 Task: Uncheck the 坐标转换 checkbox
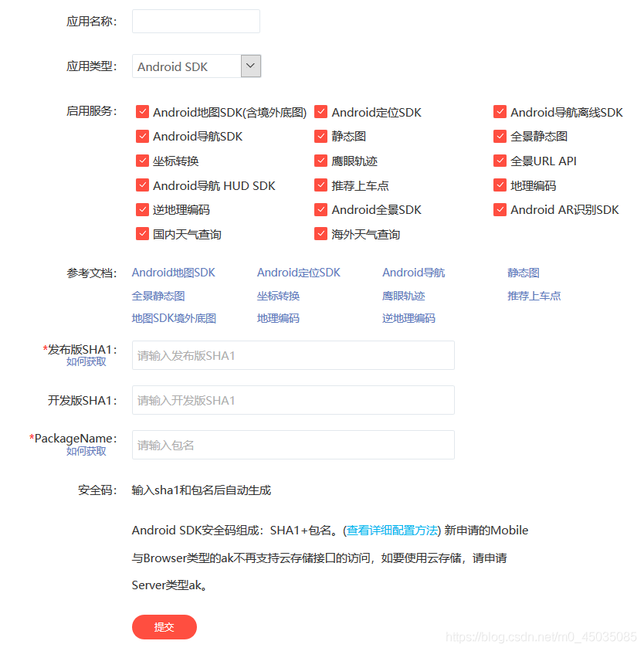(x=142, y=161)
